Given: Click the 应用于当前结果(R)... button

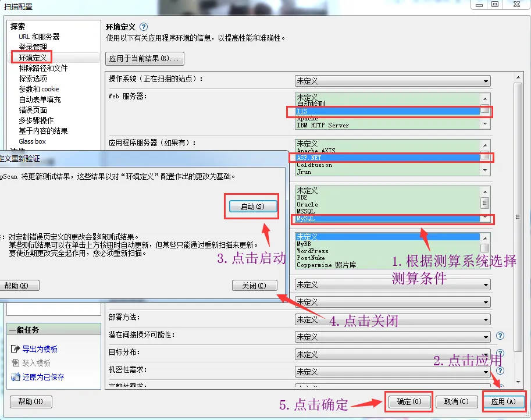Looking at the screenshot, I should point(145,58).
